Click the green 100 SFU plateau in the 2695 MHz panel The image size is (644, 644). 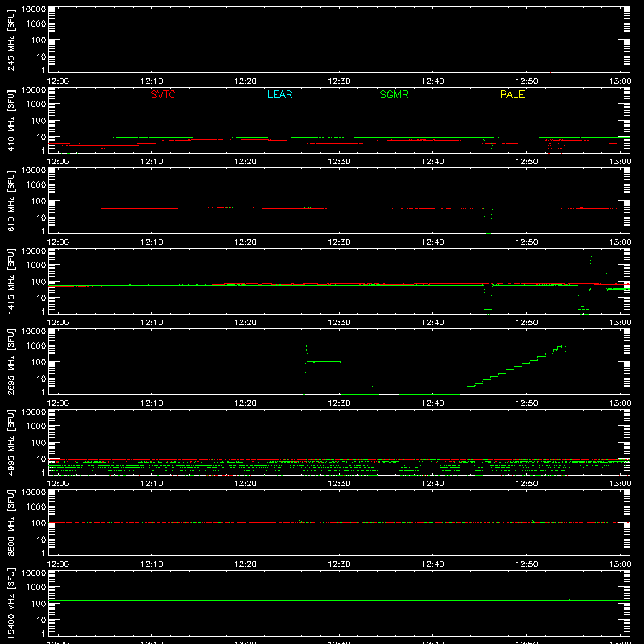click(324, 361)
